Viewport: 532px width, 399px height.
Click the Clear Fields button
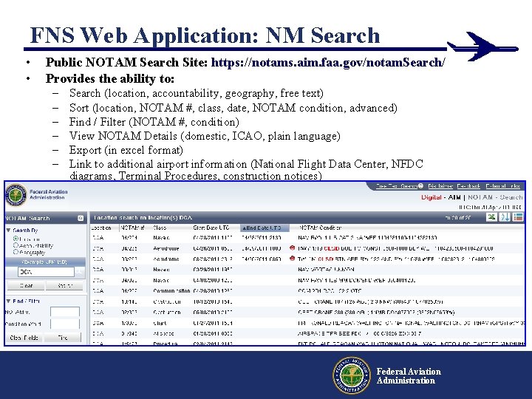pyautogui.click(x=24, y=338)
